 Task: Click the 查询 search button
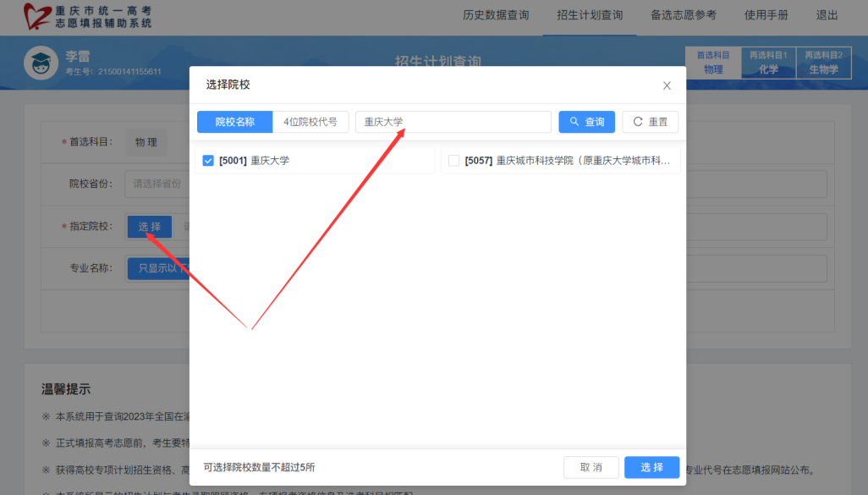[x=586, y=122]
